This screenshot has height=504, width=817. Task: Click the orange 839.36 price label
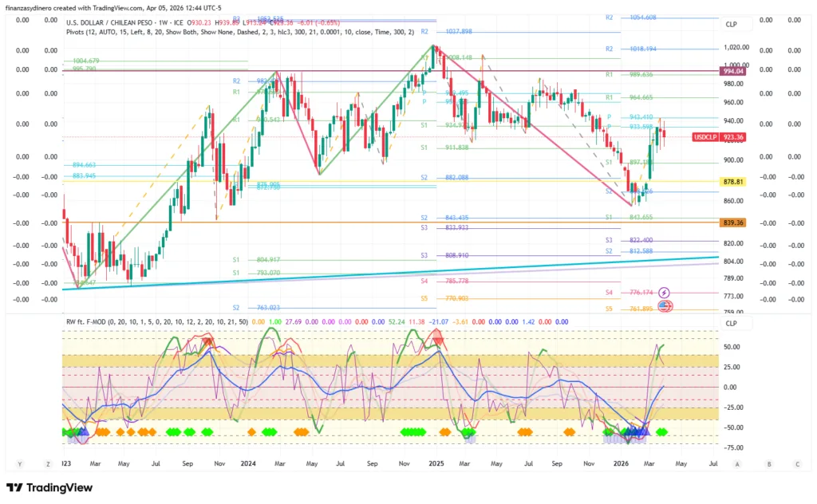tap(732, 222)
